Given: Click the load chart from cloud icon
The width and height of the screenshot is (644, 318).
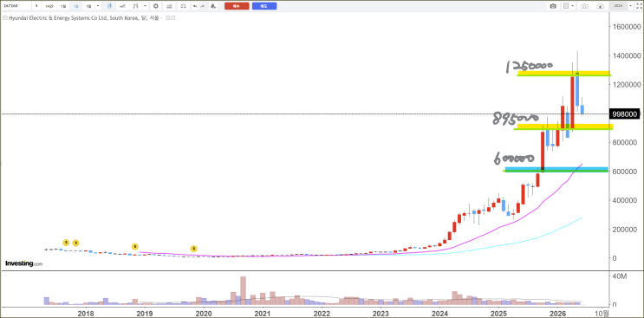Looking at the screenshot, I should coord(585,6).
